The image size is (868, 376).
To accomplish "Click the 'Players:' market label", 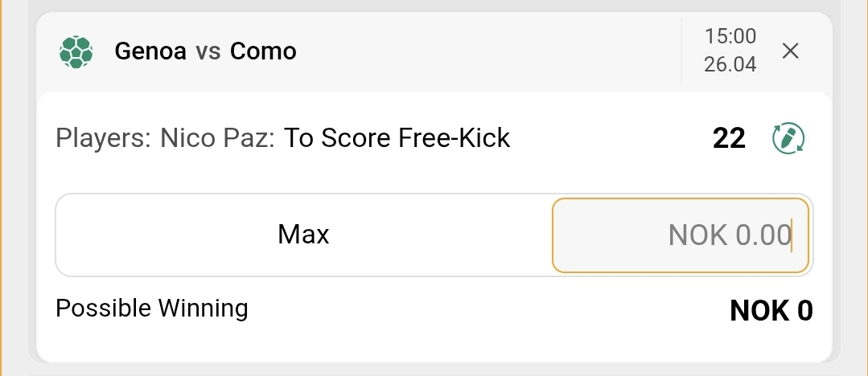I will pyautogui.click(x=104, y=138).
